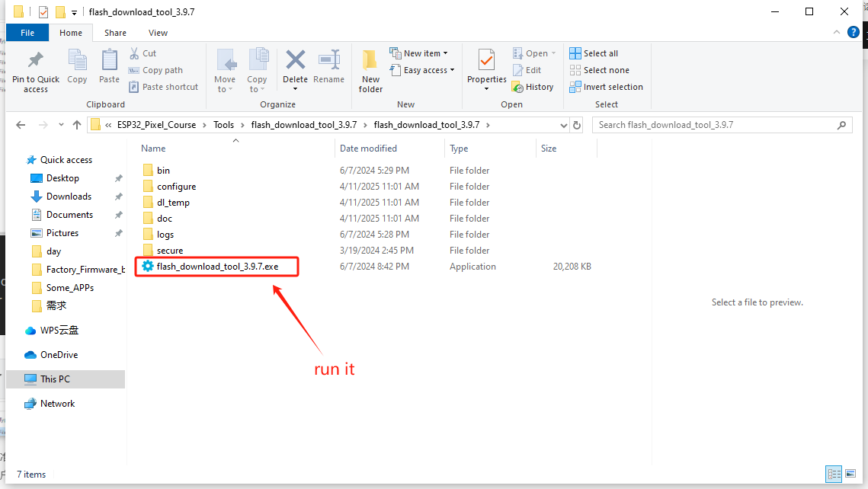
Task: Switch to the View ribbon tab
Action: click(158, 33)
